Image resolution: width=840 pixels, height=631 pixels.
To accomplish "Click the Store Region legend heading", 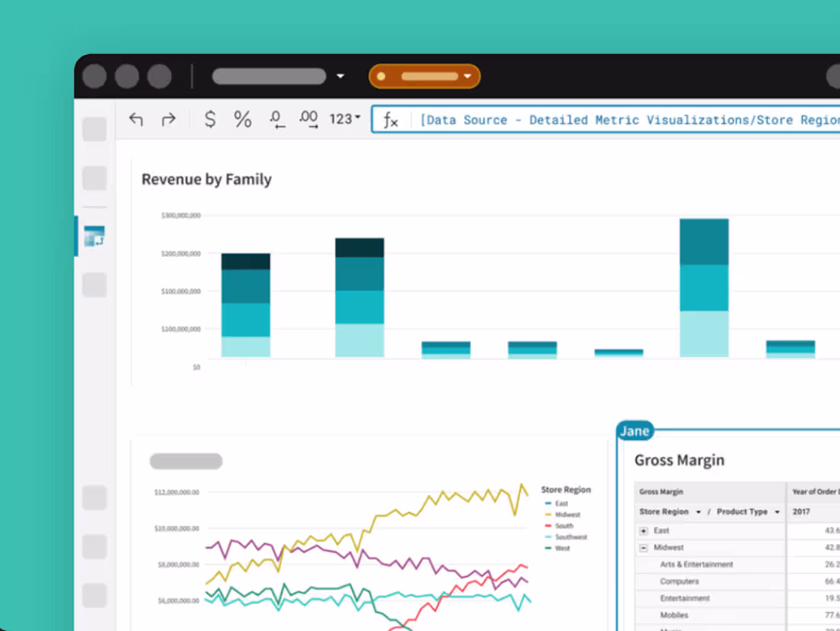I will [x=566, y=490].
